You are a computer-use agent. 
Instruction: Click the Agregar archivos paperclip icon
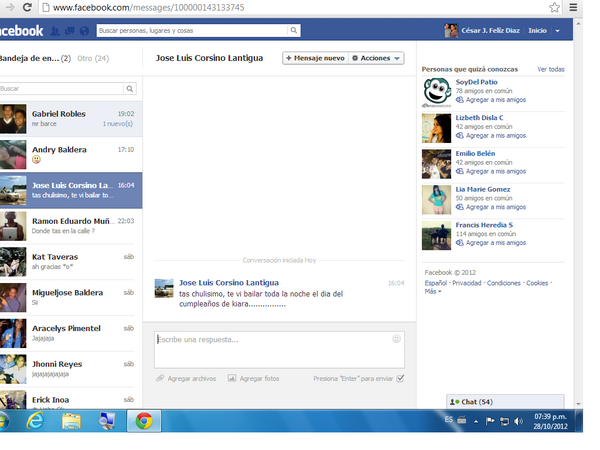160,378
